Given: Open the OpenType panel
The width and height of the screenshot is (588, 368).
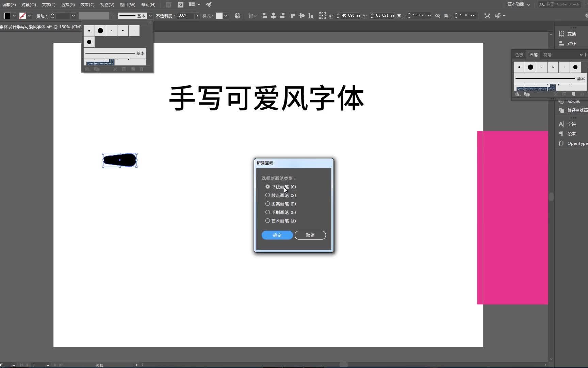Looking at the screenshot, I should (573, 143).
